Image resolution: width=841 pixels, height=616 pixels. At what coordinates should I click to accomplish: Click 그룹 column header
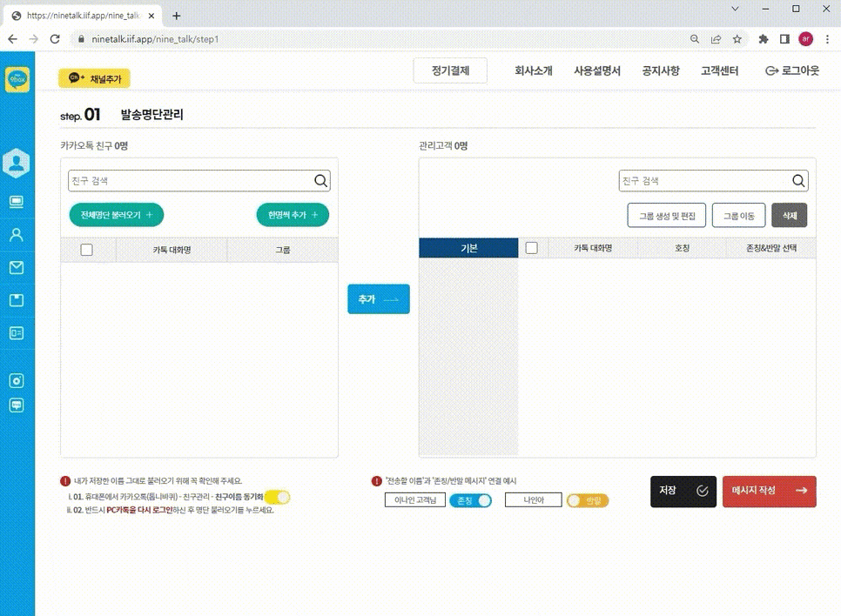[283, 250]
